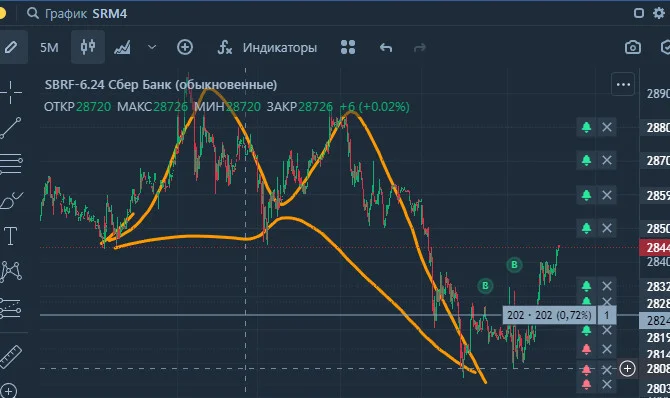Image resolution: width=670 pixels, height=398 pixels.
Task: Select the forecast position lines tool
Action: [x=11, y=308]
